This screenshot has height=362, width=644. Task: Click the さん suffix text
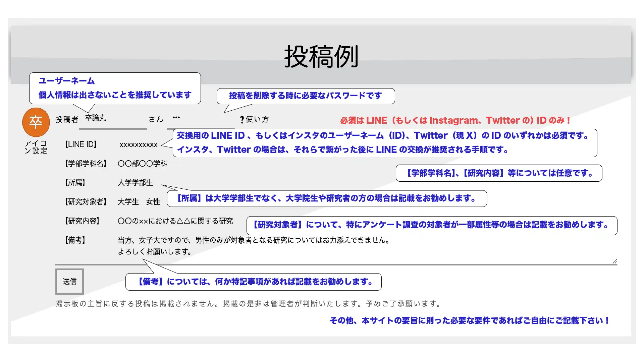click(156, 119)
